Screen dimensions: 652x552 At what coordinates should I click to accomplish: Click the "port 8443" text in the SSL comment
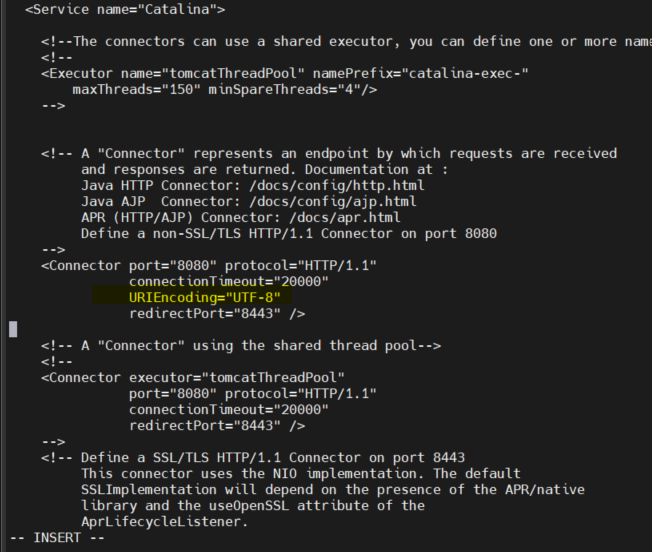pos(429,458)
